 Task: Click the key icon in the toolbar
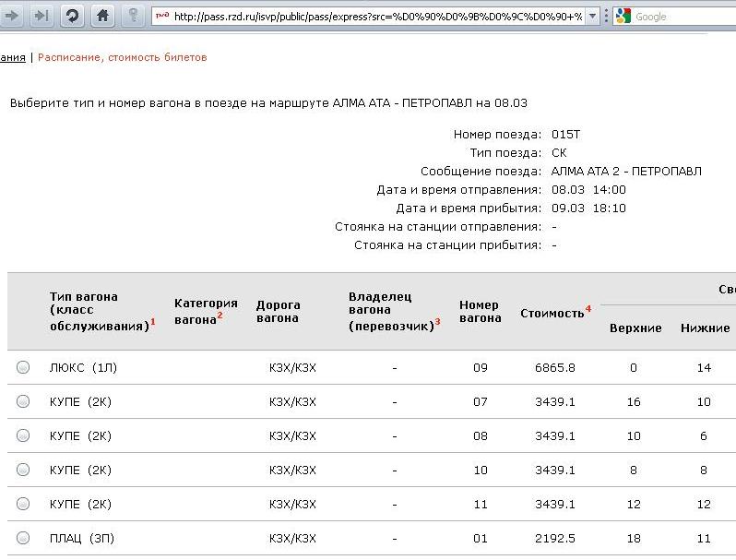coord(134,16)
